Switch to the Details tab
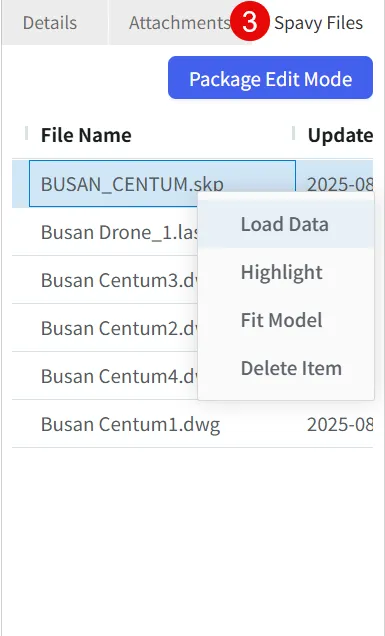 point(50,23)
